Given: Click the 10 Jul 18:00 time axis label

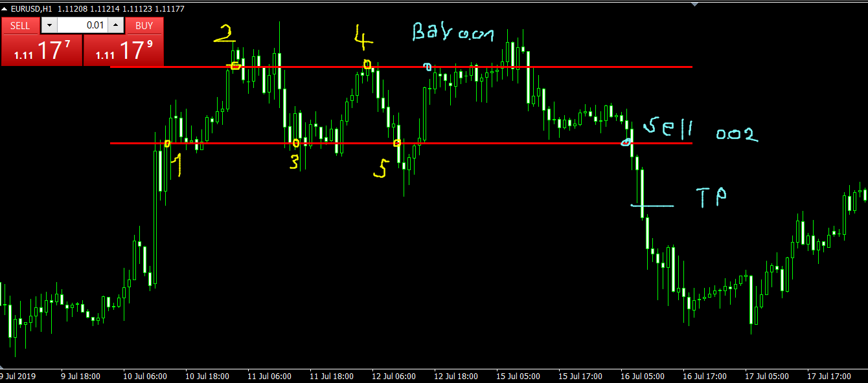Looking at the screenshot, I should pyautogui.click(x=207, y=376).
